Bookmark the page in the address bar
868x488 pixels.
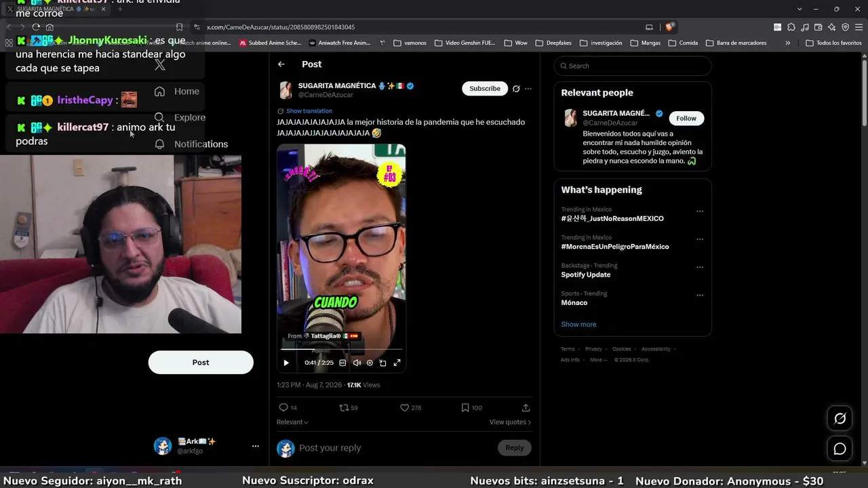coord(179,27)
